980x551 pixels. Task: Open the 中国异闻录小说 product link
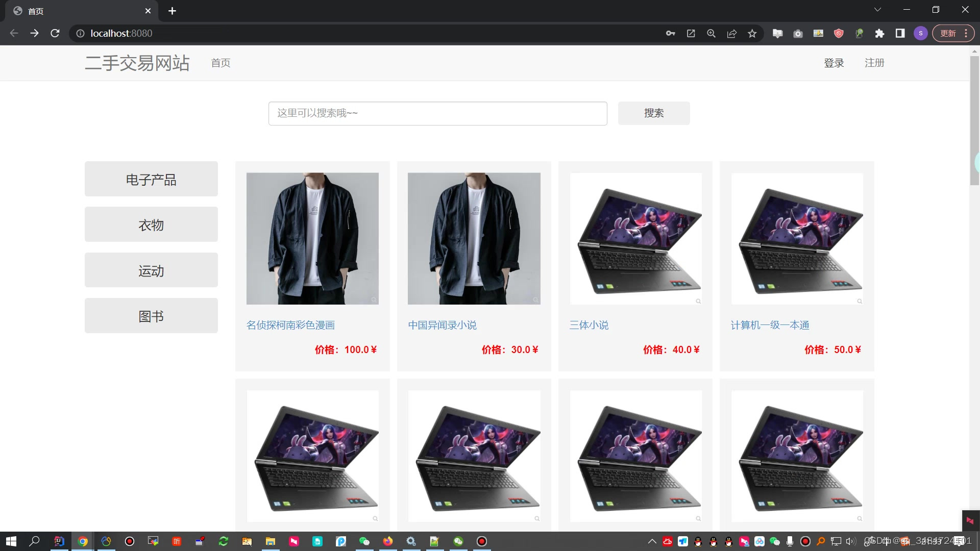coord(442,325)
